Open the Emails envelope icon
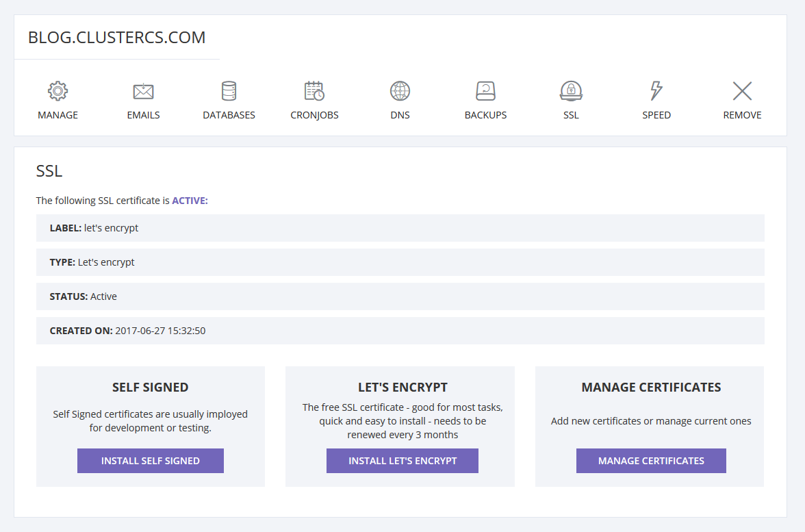805x532 pixels. [143, 91]
